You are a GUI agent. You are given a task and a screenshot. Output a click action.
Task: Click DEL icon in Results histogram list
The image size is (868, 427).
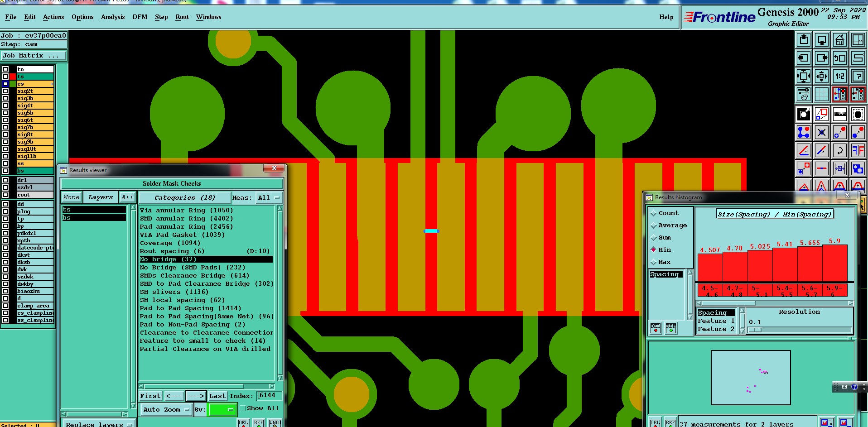[656, 328]
